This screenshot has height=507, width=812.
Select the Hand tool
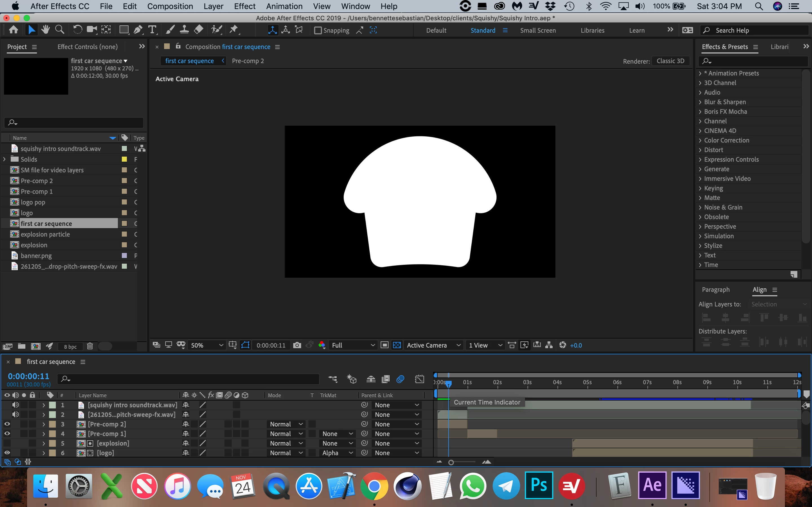45,30
